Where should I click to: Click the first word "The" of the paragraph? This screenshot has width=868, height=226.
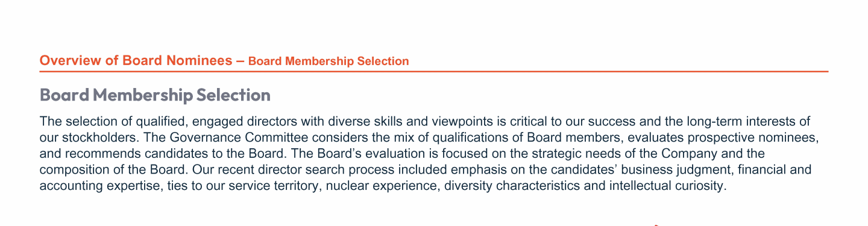(x=48, y=121)
